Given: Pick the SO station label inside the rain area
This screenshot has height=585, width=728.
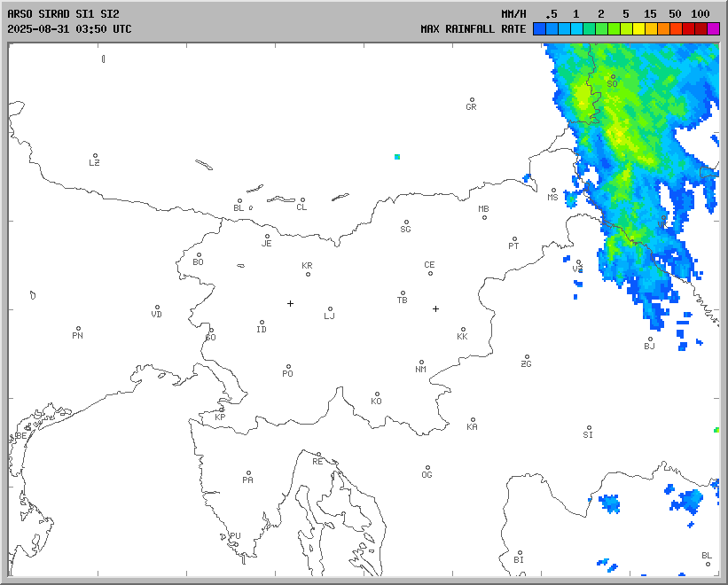Looking at the screenshot, I should (x=612, y=84).
